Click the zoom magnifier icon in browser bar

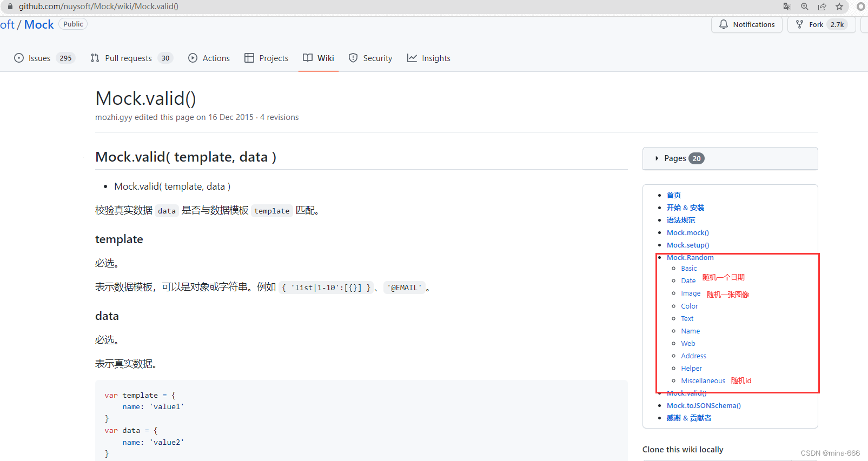pos(805,6)
